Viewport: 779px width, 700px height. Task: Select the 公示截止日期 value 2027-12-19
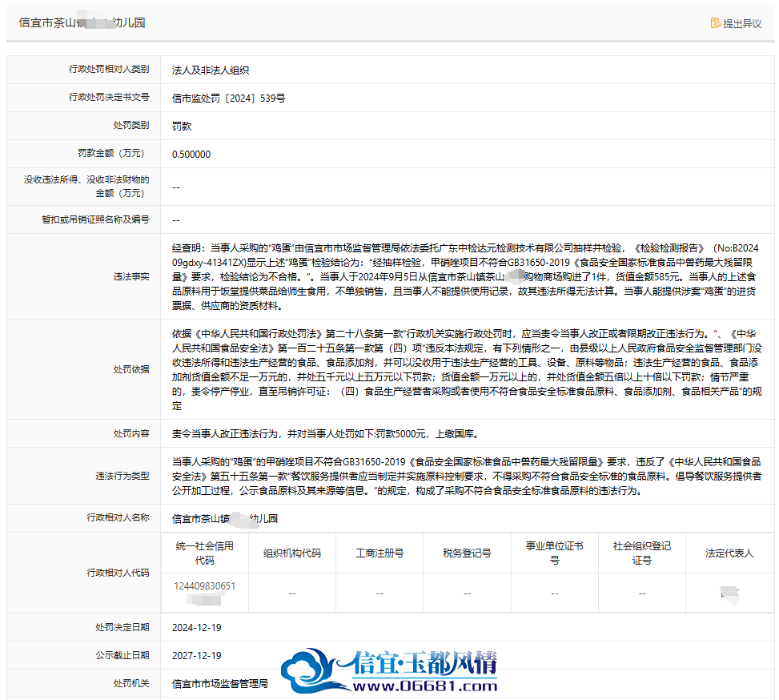click(x=197, y=655)
